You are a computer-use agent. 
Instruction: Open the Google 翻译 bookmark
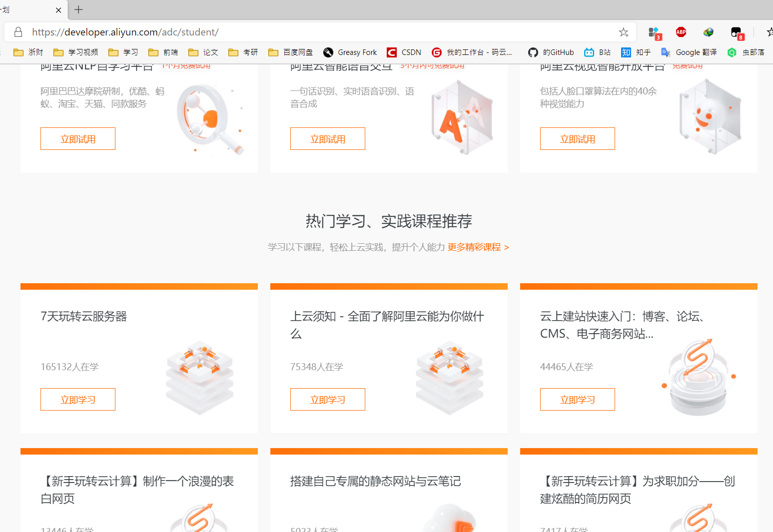point(689,52)
